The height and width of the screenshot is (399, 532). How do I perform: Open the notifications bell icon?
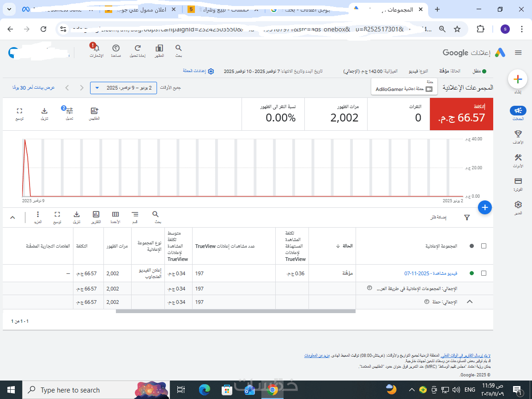[x=97, y=48]
